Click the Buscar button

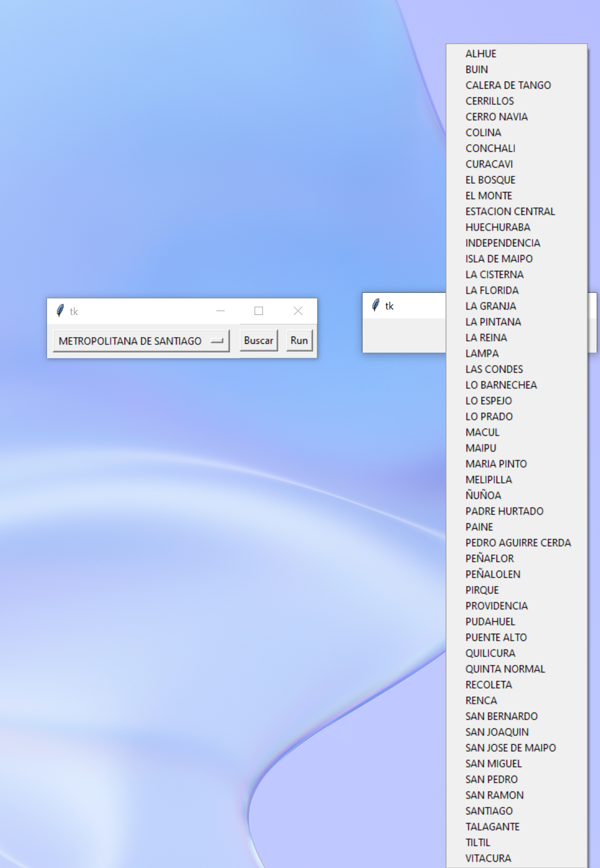(x=258, y=340)
